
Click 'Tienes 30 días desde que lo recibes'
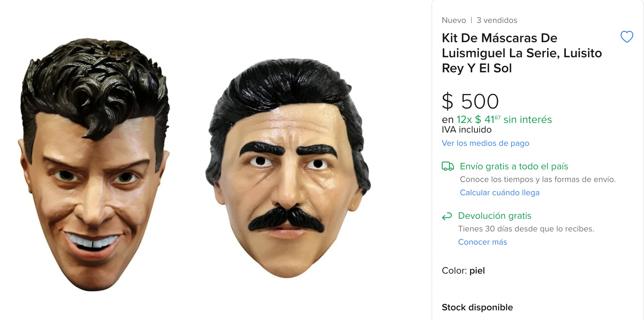(x=526, y=229)
